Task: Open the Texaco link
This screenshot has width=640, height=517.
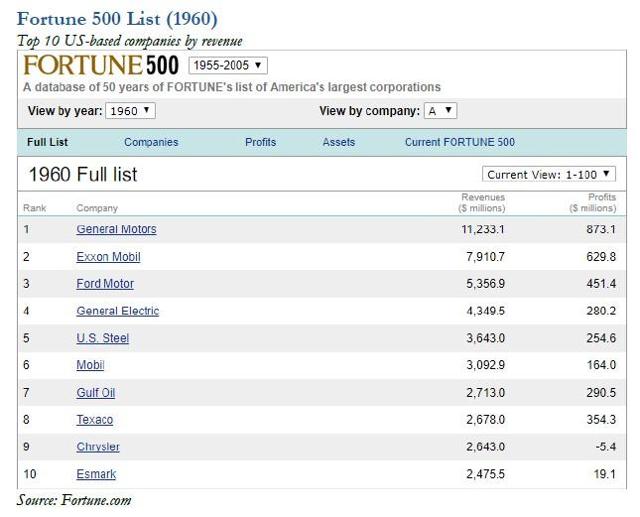Action: pyautogui.click(x=95, y=420)
